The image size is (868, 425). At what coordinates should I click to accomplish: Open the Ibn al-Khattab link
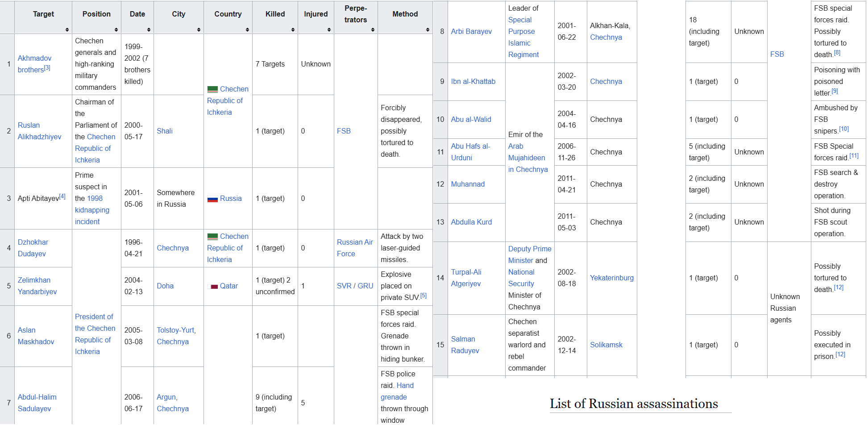coord(473,81)
